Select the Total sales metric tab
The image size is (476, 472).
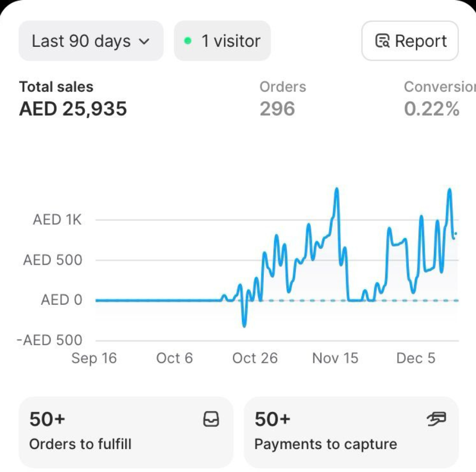(x=56, y=87)
